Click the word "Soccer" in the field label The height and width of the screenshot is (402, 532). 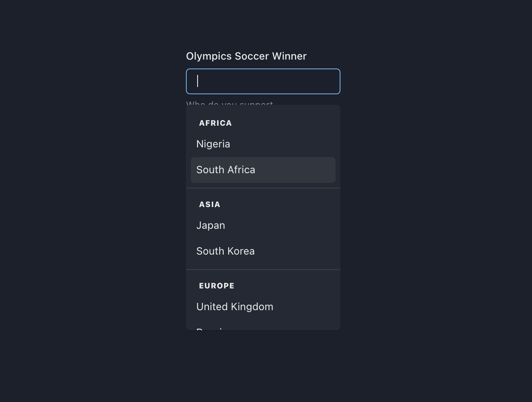(x=252, y=56)
